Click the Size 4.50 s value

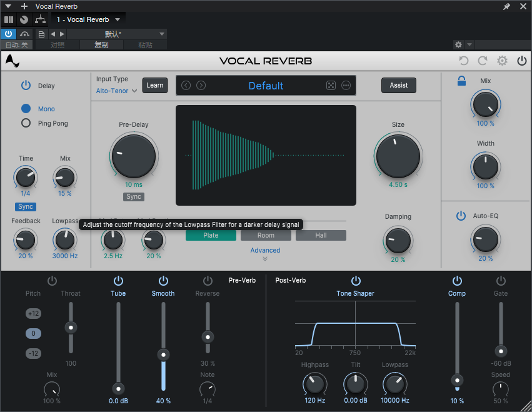pos(398,184)
